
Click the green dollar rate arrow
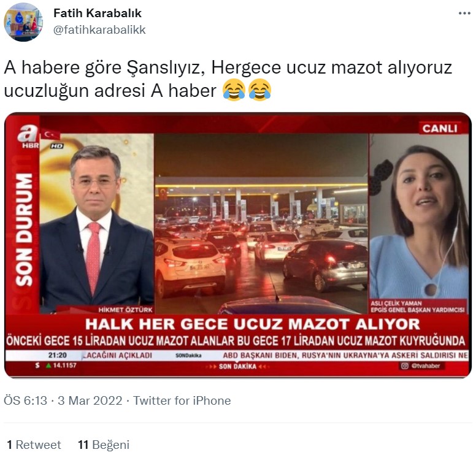tap(48, 365)
